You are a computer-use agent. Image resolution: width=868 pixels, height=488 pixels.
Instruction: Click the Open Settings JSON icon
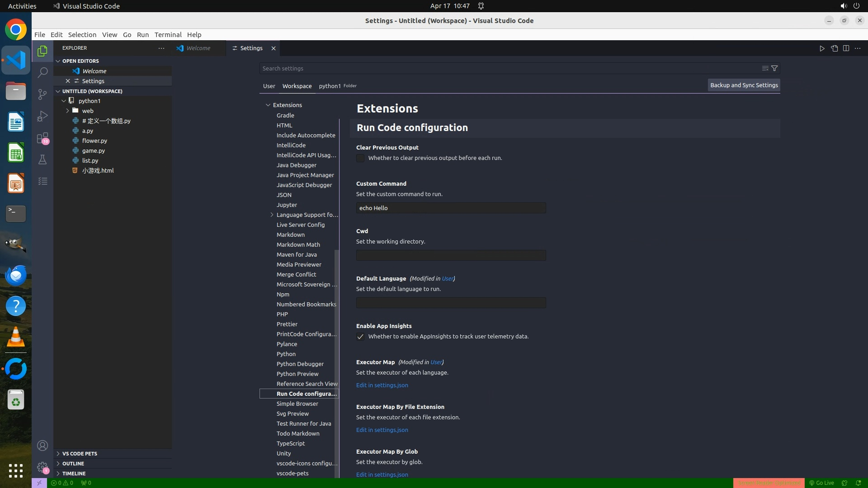coord(834,48)
